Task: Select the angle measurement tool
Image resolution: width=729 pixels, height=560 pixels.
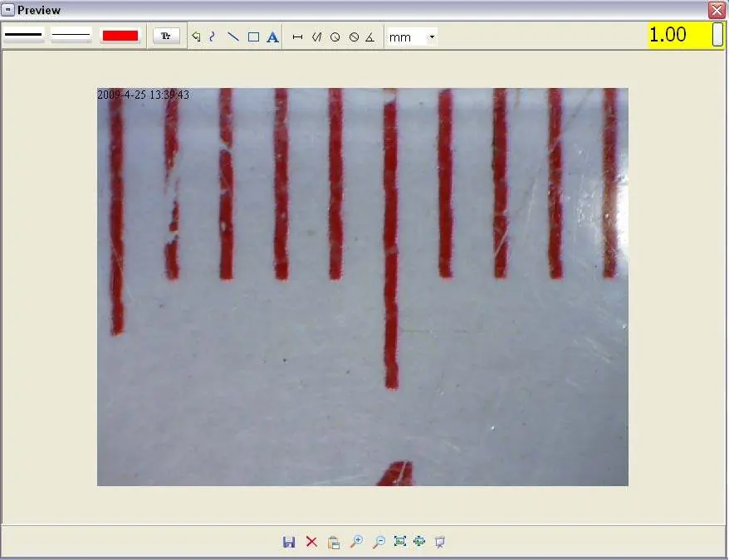Action: point(370,37)
